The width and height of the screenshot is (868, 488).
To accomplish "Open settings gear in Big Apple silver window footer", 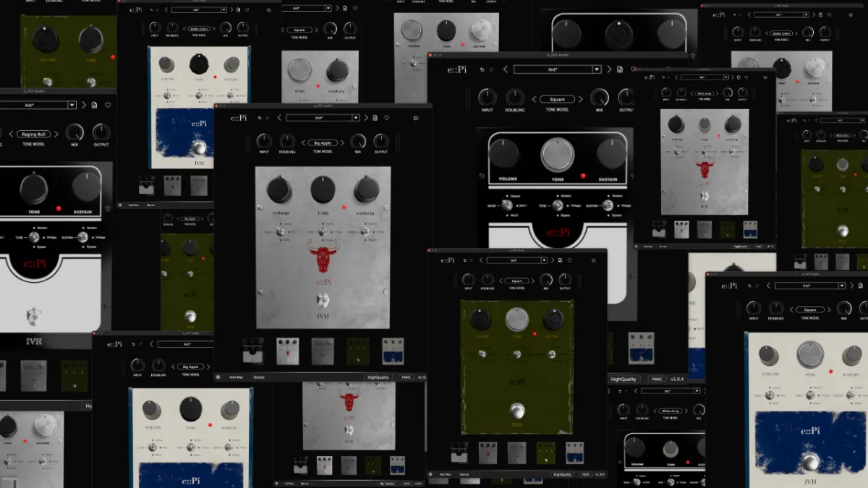I will (218, 377).
